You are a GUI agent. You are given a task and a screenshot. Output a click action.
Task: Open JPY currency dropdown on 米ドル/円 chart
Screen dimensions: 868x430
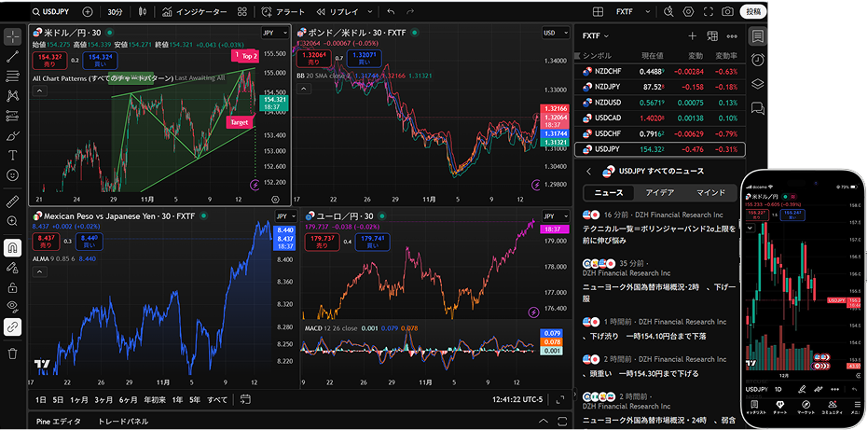click(x=275, y=33)
